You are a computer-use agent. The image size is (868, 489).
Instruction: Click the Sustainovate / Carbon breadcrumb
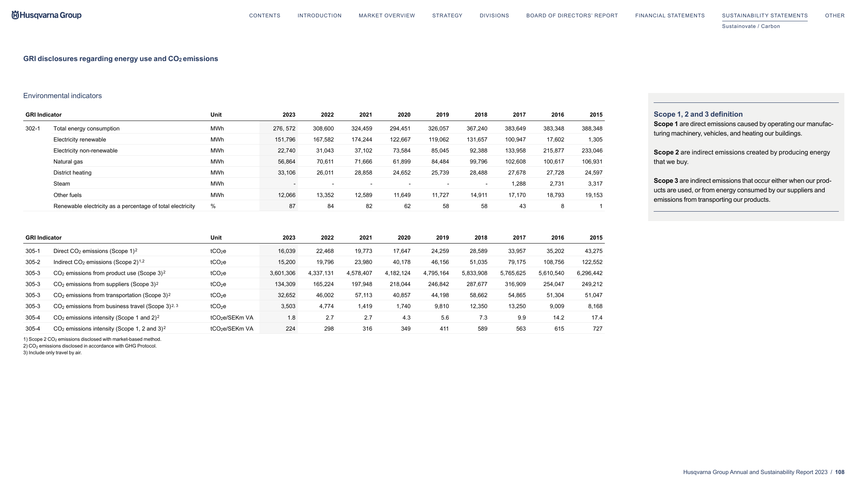751,26
